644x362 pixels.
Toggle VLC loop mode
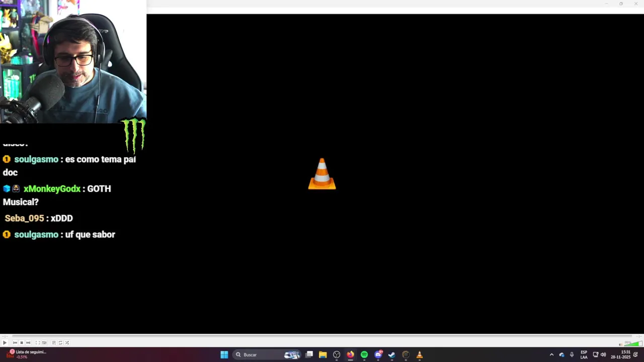[60, 342]
